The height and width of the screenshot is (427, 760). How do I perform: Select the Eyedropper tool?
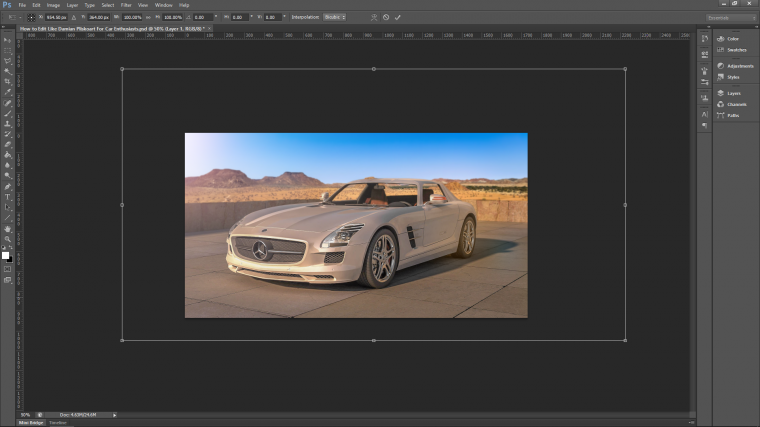coord(7,92)
